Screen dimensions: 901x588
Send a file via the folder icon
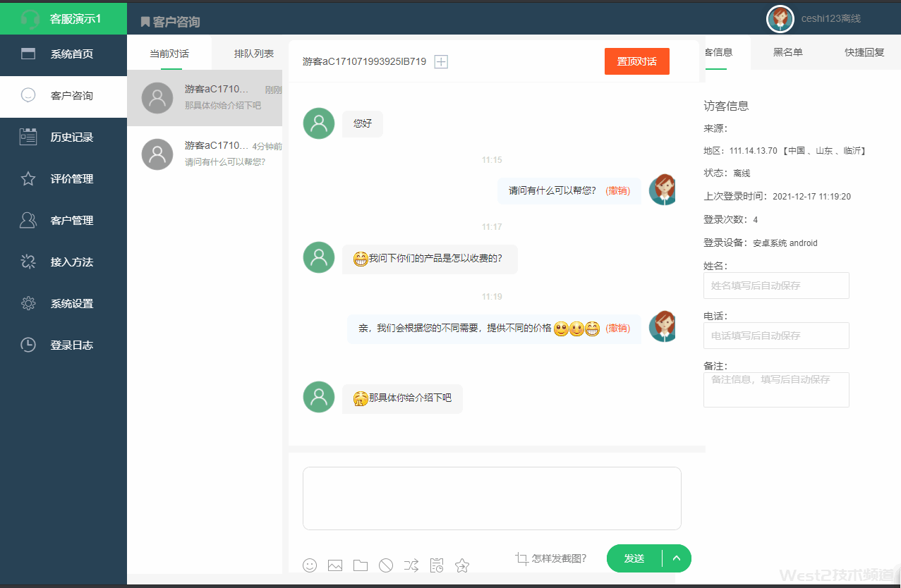pos(361,565)
